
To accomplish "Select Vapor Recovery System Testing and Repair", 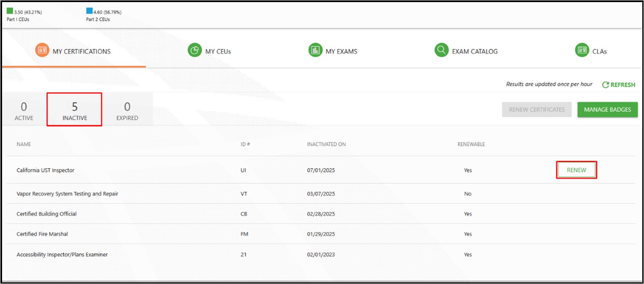I will click(67, 194).
